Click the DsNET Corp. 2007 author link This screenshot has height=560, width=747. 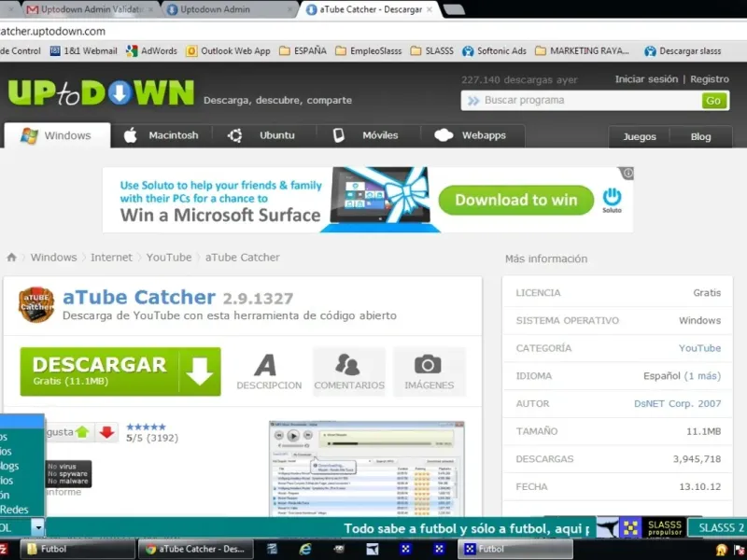(678, 404)
